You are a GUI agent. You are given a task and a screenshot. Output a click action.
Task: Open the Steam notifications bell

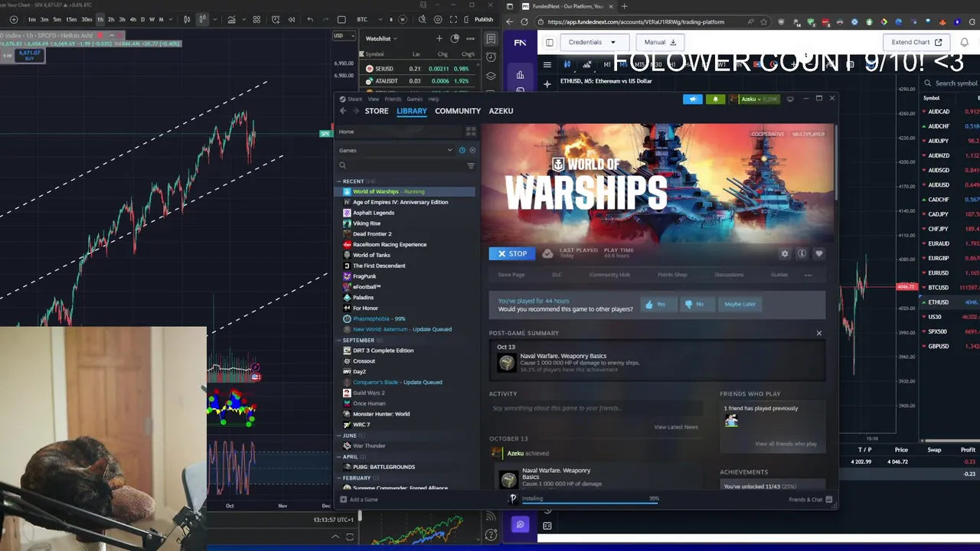(x=715, y=99)
